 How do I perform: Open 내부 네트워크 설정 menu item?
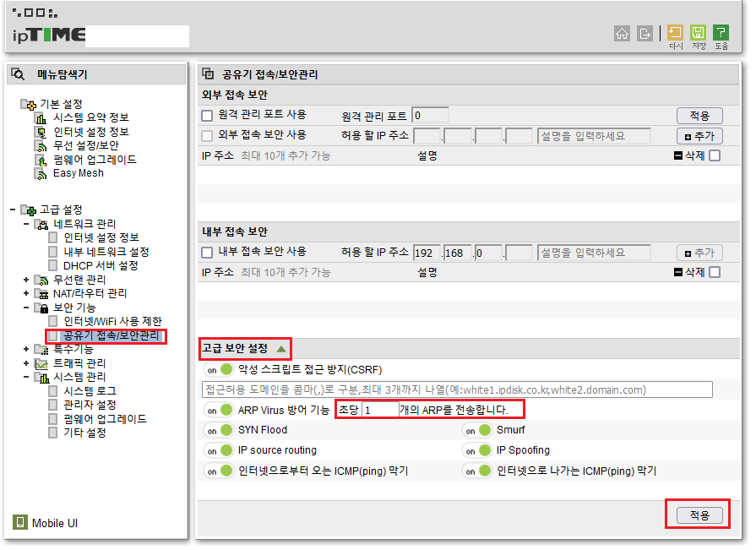pyautogui.click(x=106, y=252)
